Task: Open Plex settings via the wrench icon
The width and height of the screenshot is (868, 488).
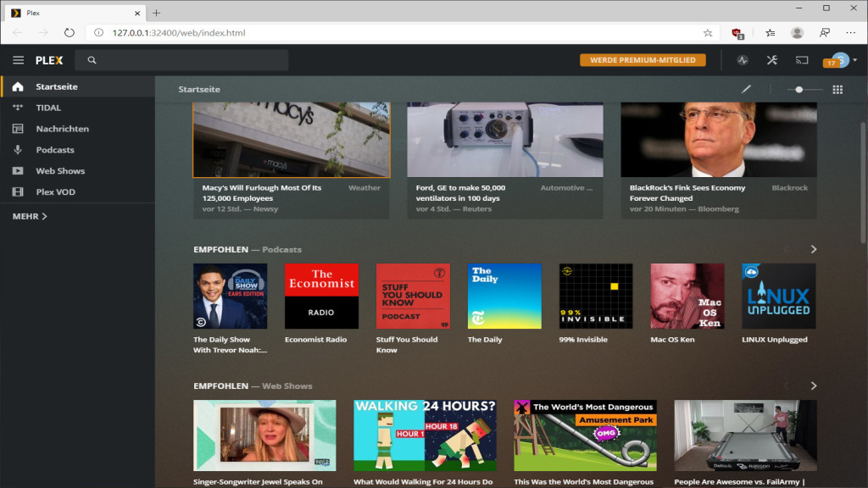Action: 772,60
